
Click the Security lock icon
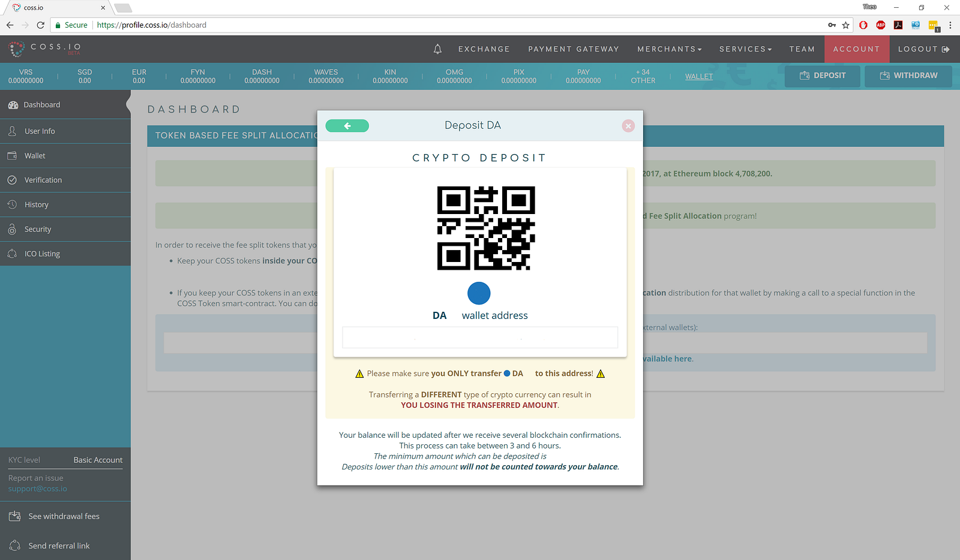click(x=12, y=229)
